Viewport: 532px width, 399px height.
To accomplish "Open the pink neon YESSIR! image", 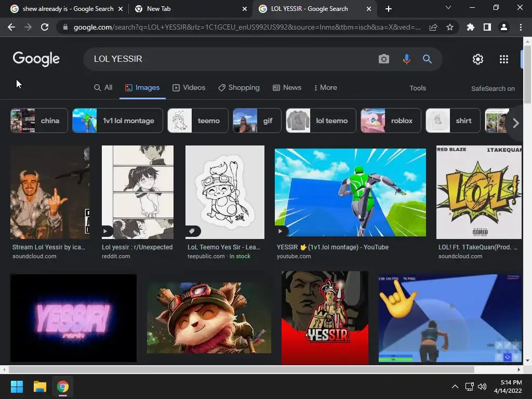I will coord(73,318).
